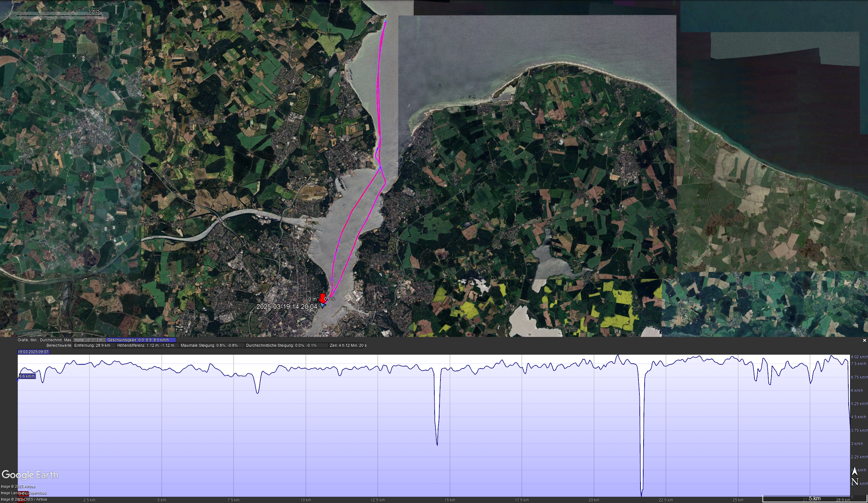
Task: Click the red track position marker icon
Action: (x=322, y=298)
